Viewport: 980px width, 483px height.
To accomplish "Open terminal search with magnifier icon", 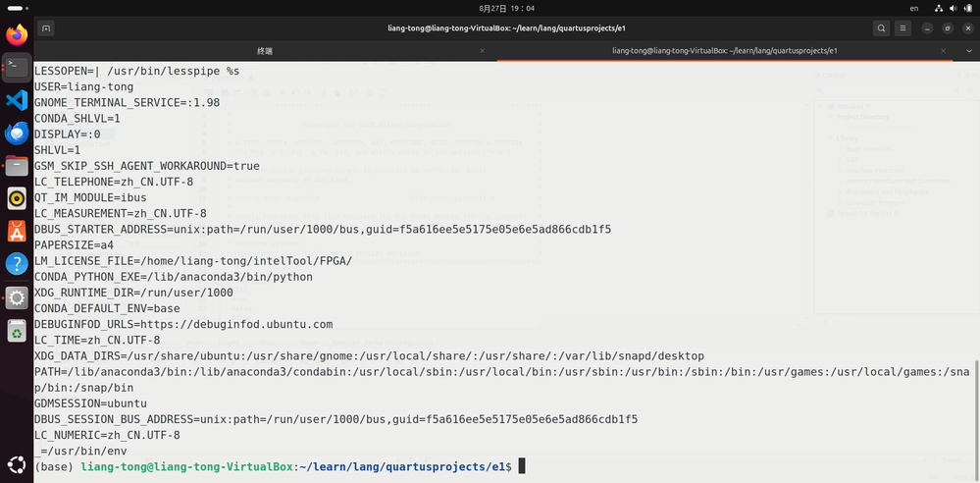I will click(881, 28).
